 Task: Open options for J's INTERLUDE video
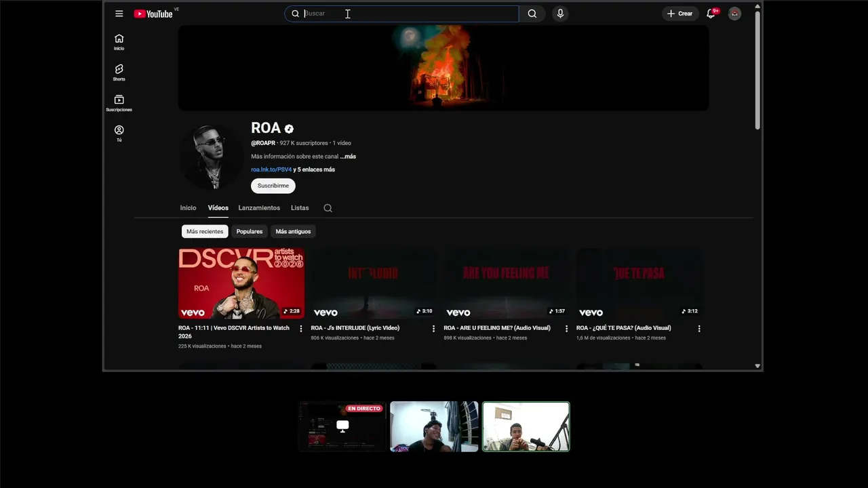coord(434,329)
